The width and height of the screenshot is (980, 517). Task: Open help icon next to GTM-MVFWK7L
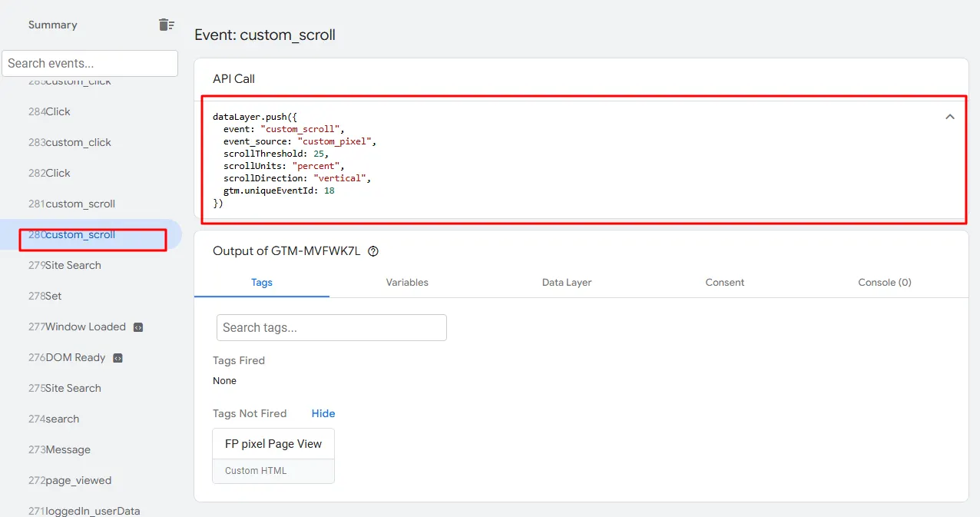click(373, 251)
